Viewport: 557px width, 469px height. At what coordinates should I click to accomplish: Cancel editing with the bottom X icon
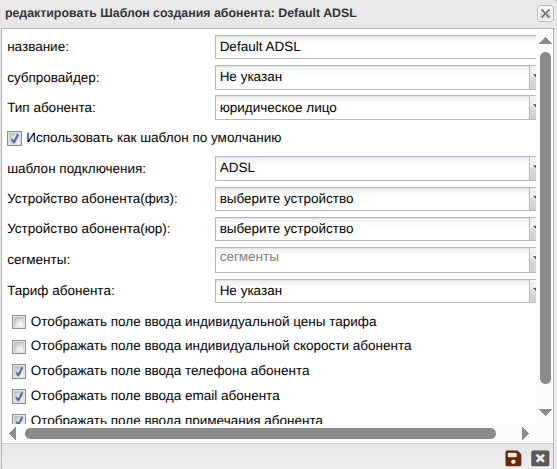[x=540, y=458]
